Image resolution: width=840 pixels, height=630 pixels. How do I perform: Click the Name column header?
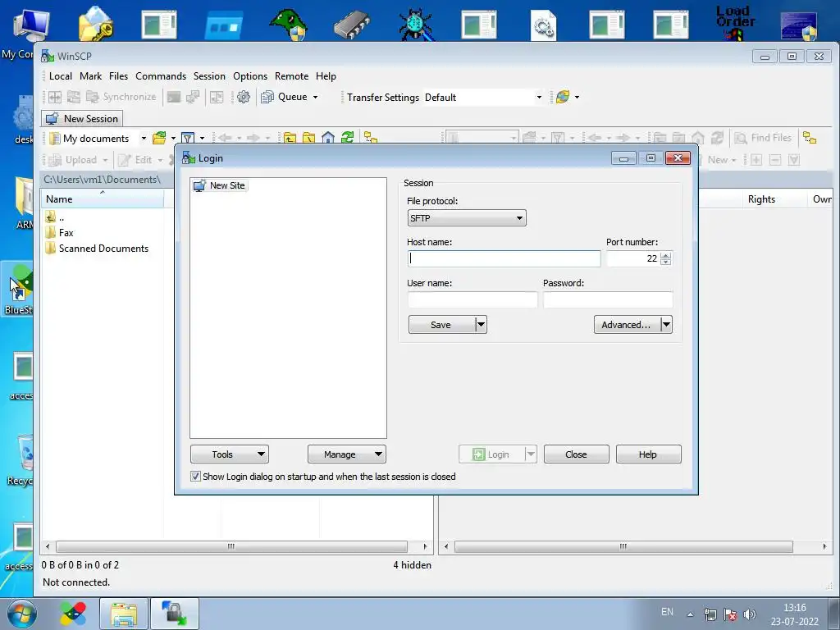point(103,199)
